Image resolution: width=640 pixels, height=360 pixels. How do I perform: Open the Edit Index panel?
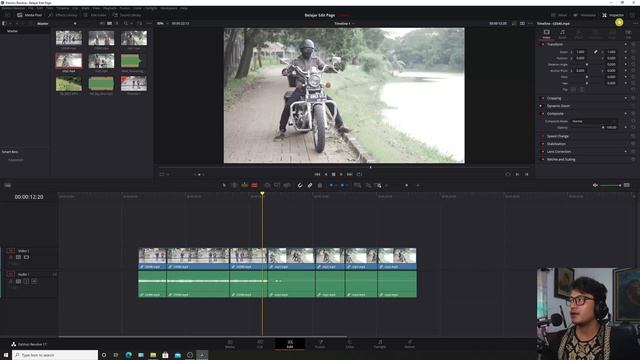pyautogui.click(x=95, y=15)
